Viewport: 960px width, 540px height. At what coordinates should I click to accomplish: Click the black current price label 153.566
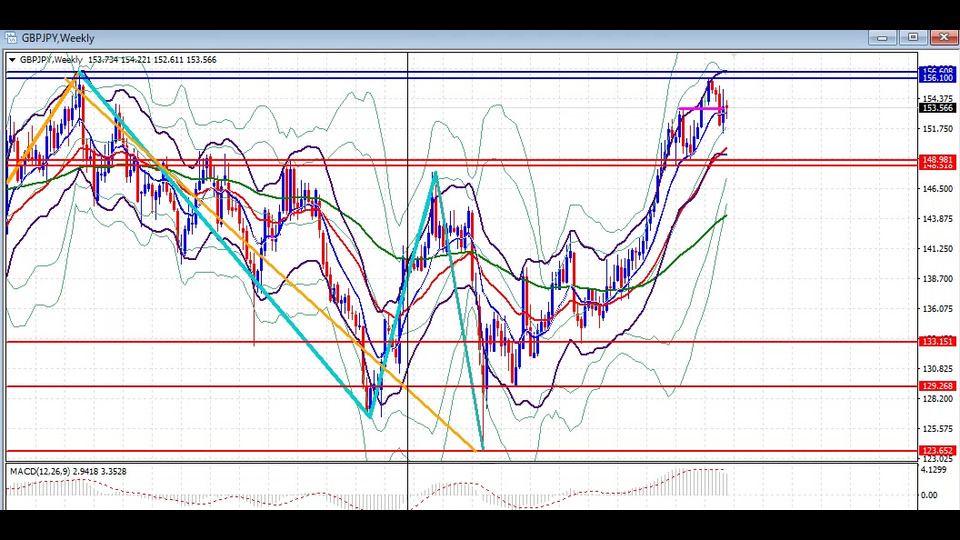click(x=937, y=108)
